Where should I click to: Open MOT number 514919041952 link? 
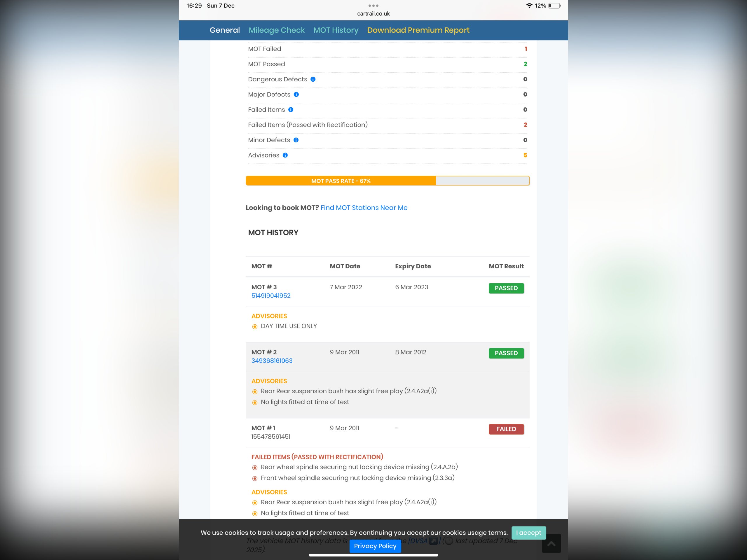271,296
